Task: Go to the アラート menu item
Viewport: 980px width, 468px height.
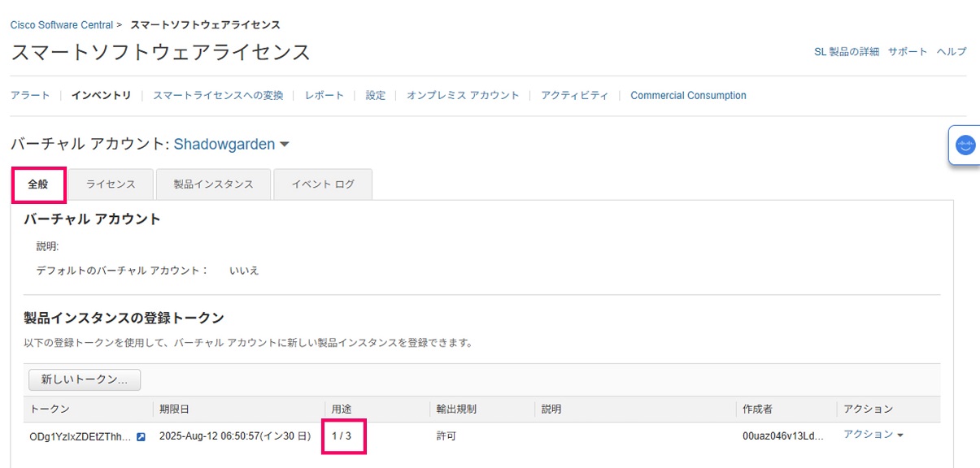Action: pos(30,95)
